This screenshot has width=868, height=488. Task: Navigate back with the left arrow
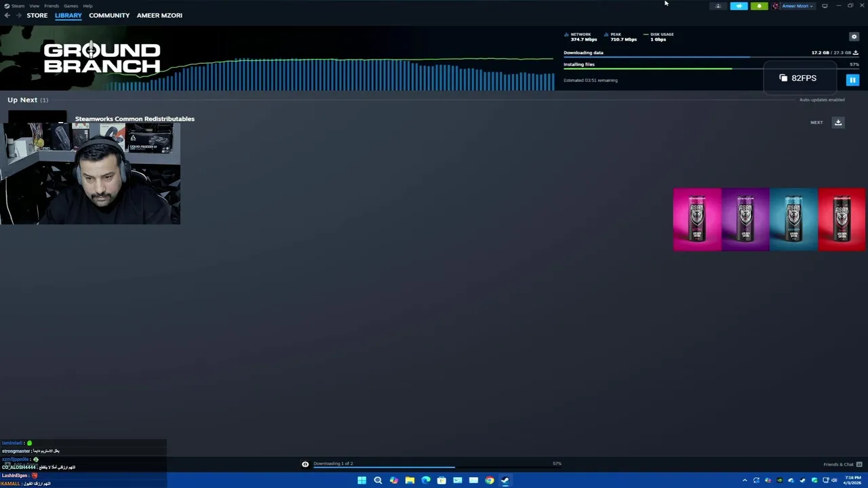coord(7,15)
